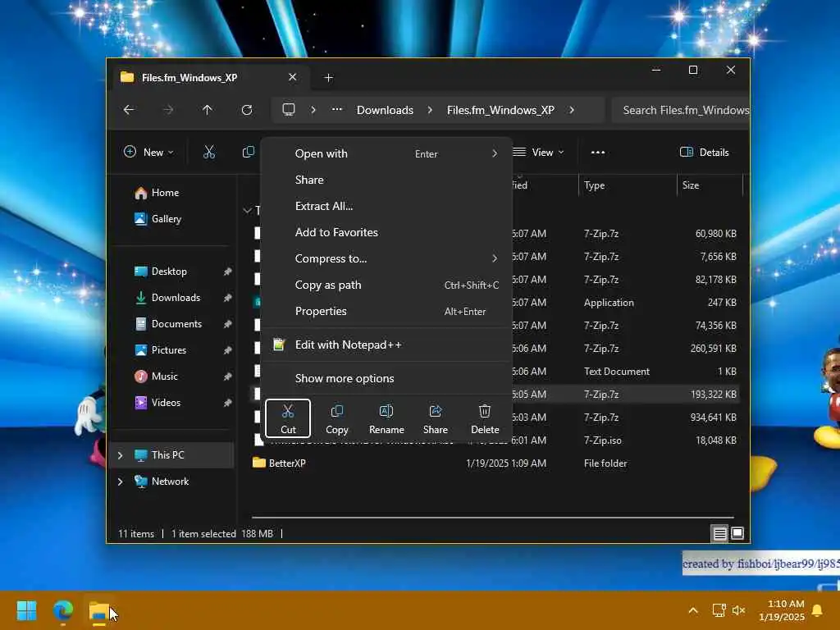This screenshot has width=840, height=630.
Task: Toggle the Details pane
Action: [x=704, y=152]
